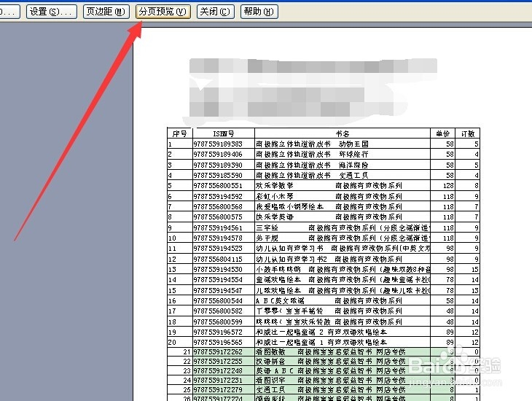Select ISBN cell 9787556800582
Image resolution: width=532 pixels, height=401 pixels.
tap(224, 311)
